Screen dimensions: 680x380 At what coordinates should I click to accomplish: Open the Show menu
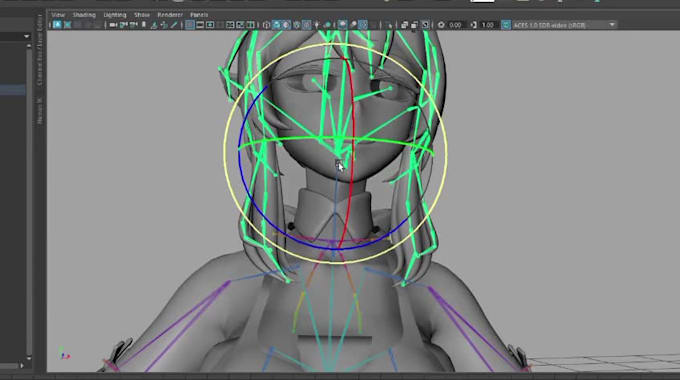[142, 15]
